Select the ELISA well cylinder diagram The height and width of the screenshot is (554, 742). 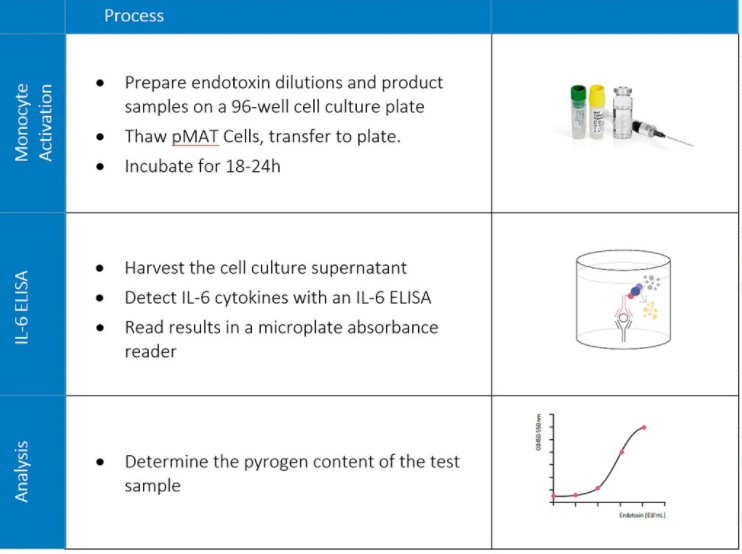tap(623, 299)
